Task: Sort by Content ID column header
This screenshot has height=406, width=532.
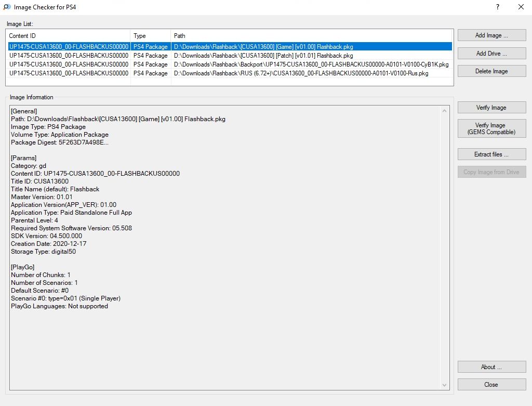Action: pyautogui.click(x=69, y=36)
